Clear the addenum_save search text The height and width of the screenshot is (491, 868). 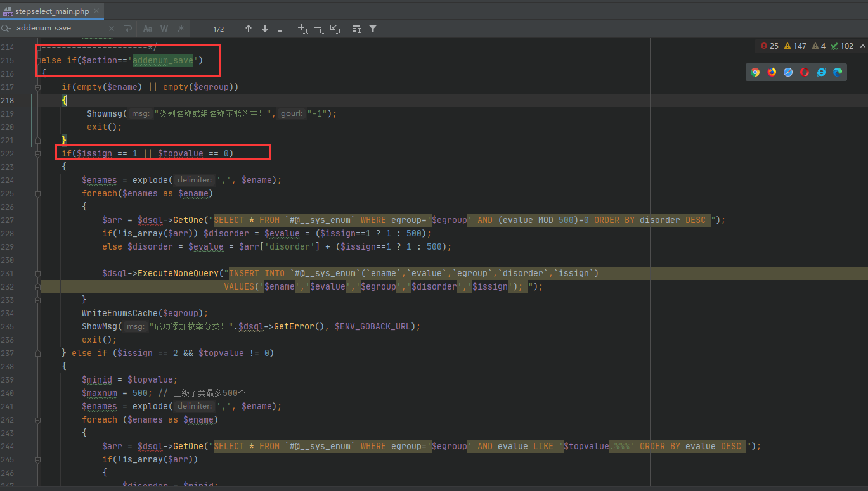coord(112,29)
